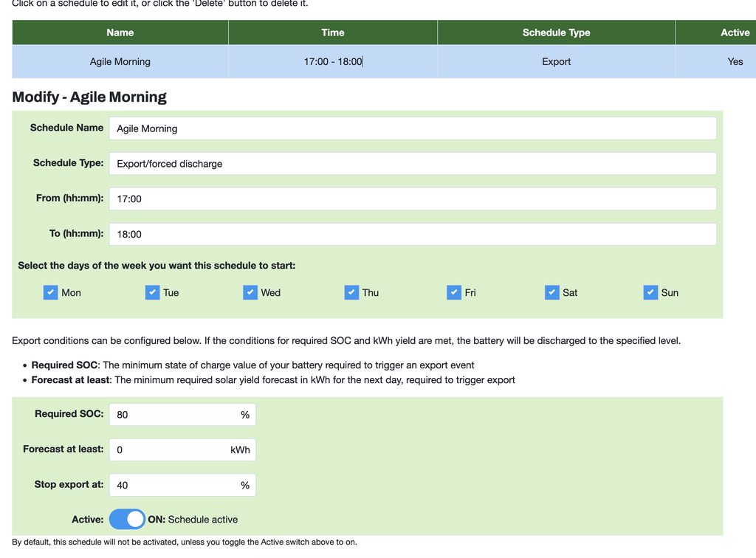Click the 17:00 - 18:00 time cell
Viewport: 756px width, 558px height.
(332, 62)
